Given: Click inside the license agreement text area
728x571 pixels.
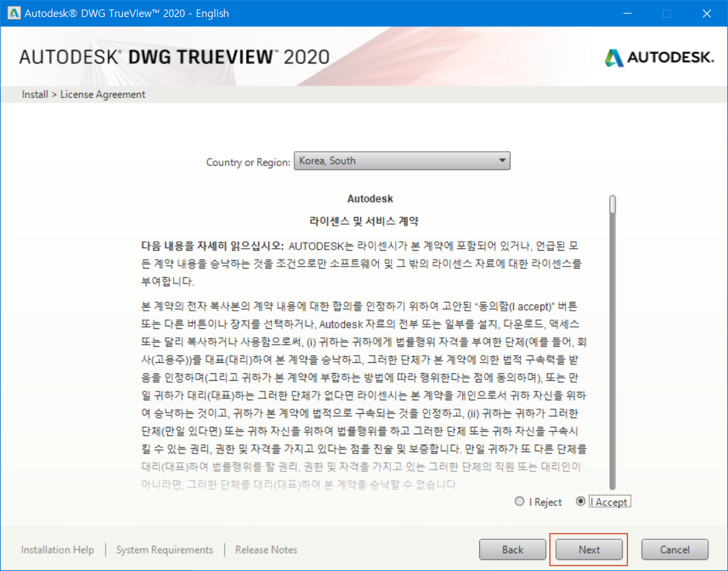Looking at the screenshot, I should [364, 343].
